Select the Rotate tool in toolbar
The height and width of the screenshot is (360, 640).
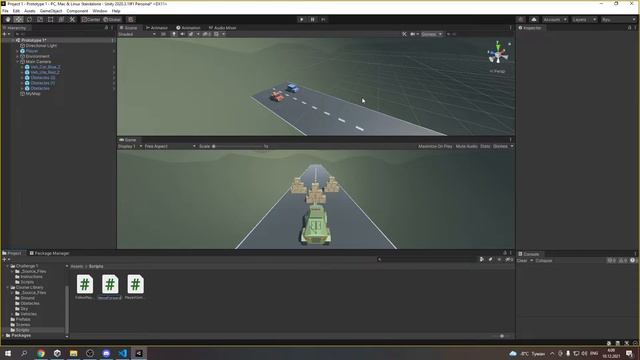click(29, 20)
